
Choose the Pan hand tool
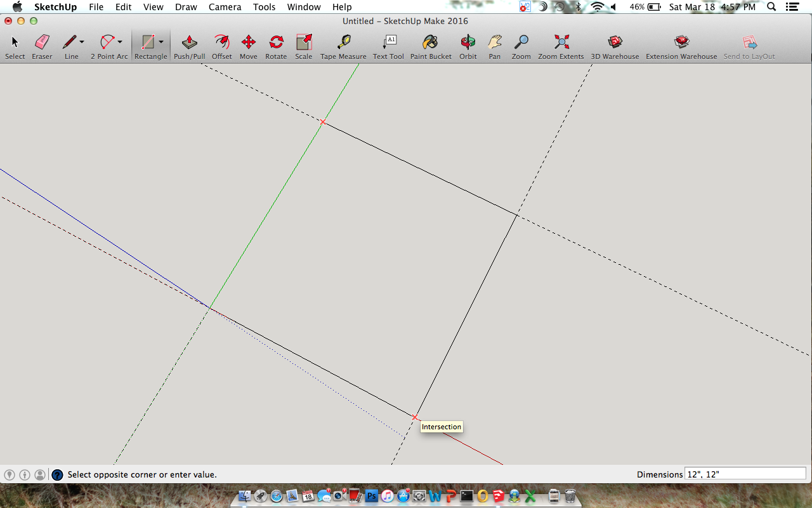(494, 47)
